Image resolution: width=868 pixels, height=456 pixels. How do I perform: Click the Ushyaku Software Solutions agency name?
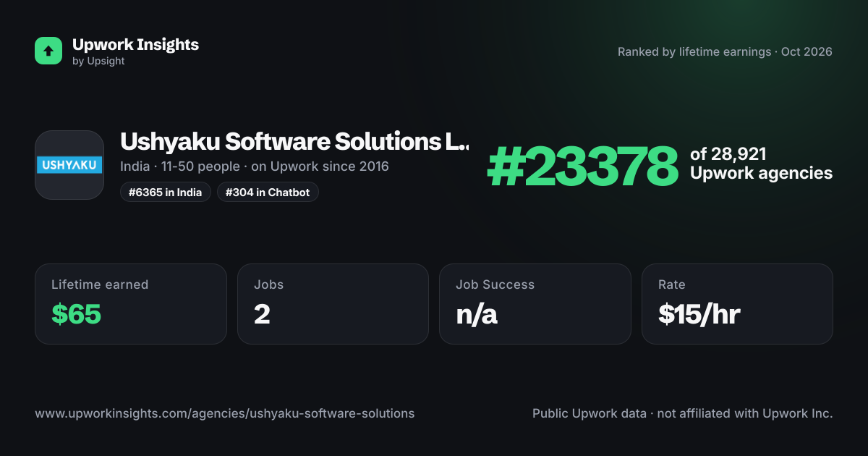tap(294, 141)
